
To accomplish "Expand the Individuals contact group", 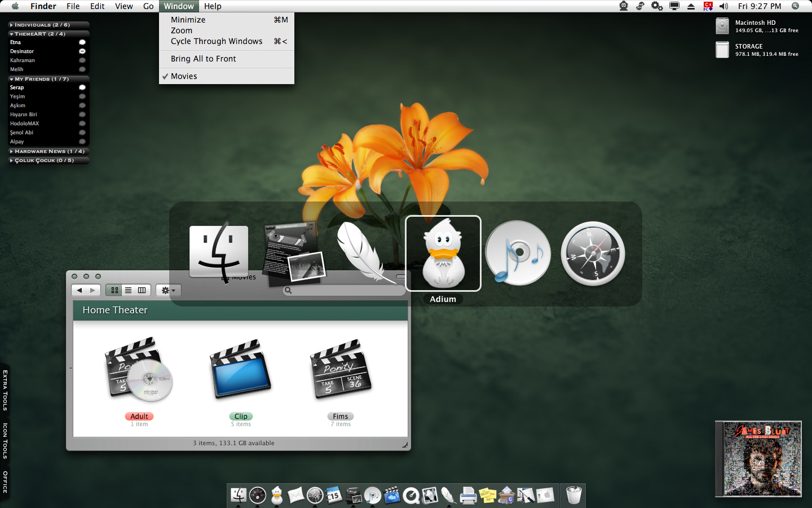I will [48, 25].
